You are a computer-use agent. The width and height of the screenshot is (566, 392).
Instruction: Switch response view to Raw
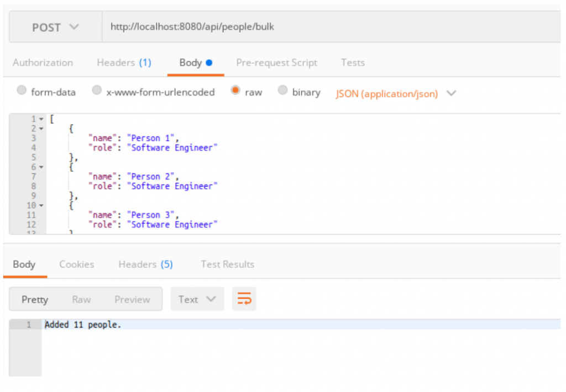click(x=81, y=299)
